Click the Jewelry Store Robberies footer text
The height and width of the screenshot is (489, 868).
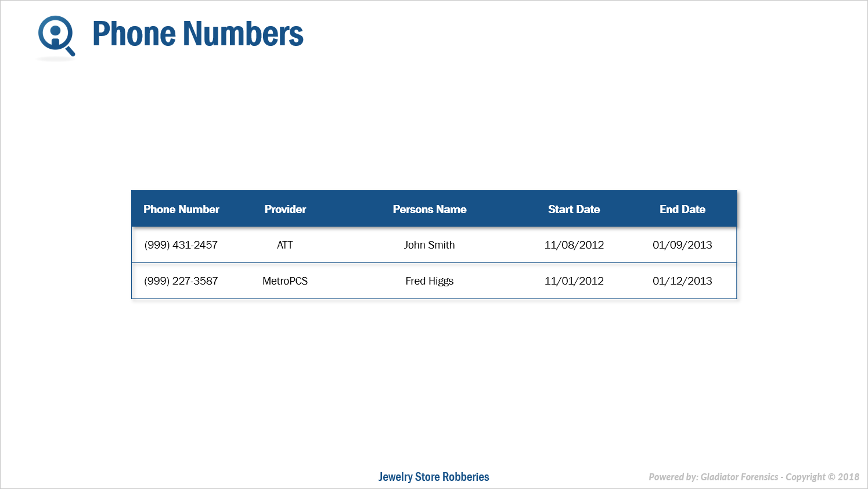pos(434,477)
